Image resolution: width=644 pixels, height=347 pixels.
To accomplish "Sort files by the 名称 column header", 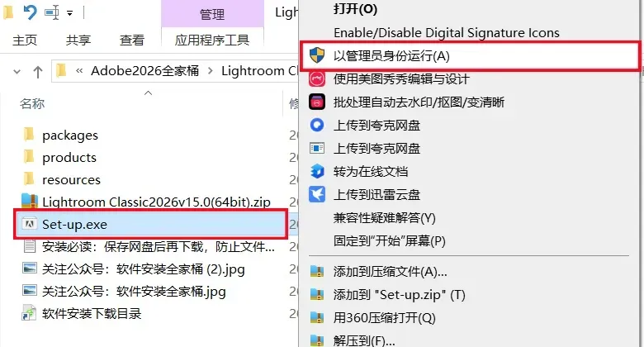I will point(32,103).
